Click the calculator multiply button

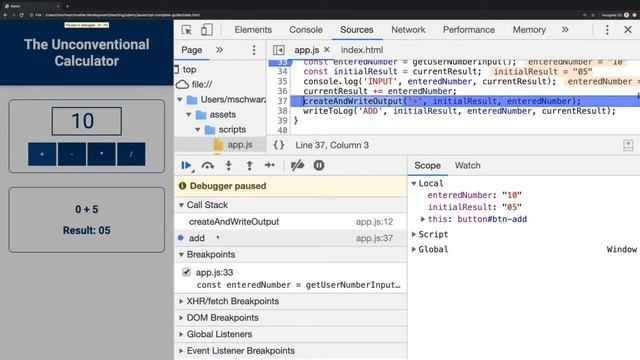[101, 154]
